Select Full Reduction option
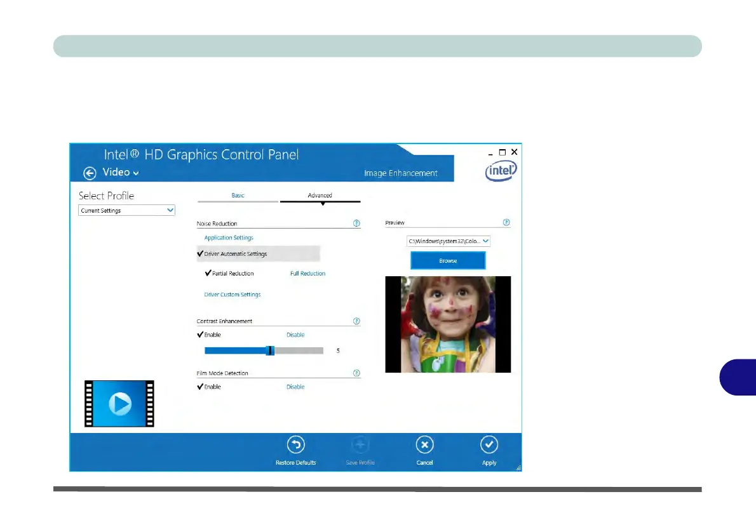This screenshot has height=532, width=756. pos(307,274)
